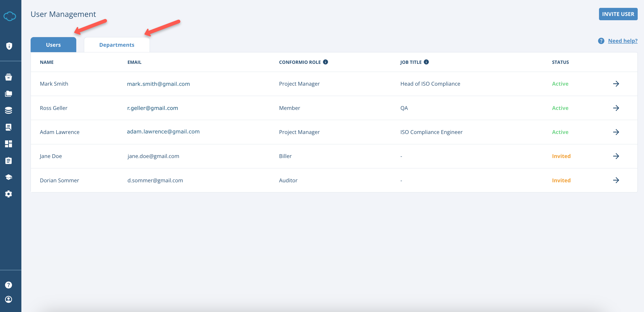The width and height of the screenshot is (644, 312).
Task: Open Settings via the gear icon
Action: coord(9,194)
